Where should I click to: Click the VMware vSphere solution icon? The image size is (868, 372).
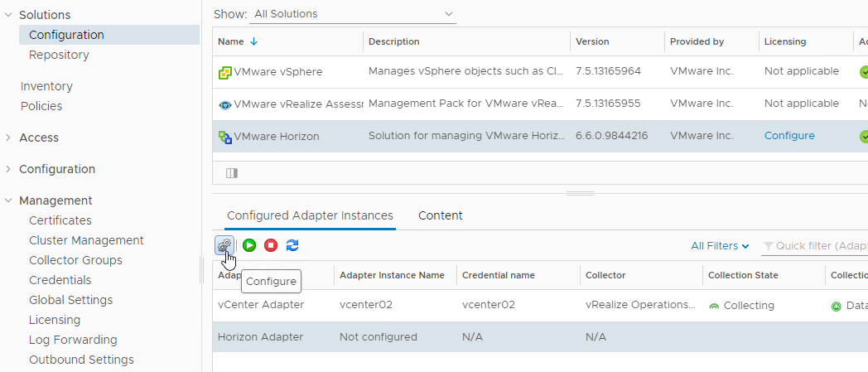[x=224, y=72]
